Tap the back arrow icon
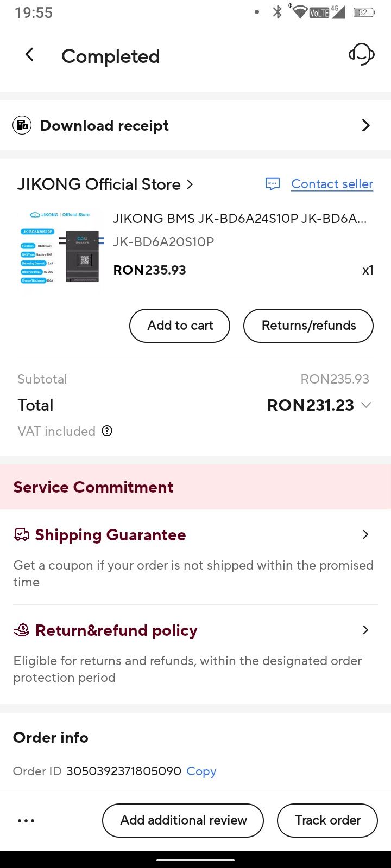391x868 pixels. point(29,55)
